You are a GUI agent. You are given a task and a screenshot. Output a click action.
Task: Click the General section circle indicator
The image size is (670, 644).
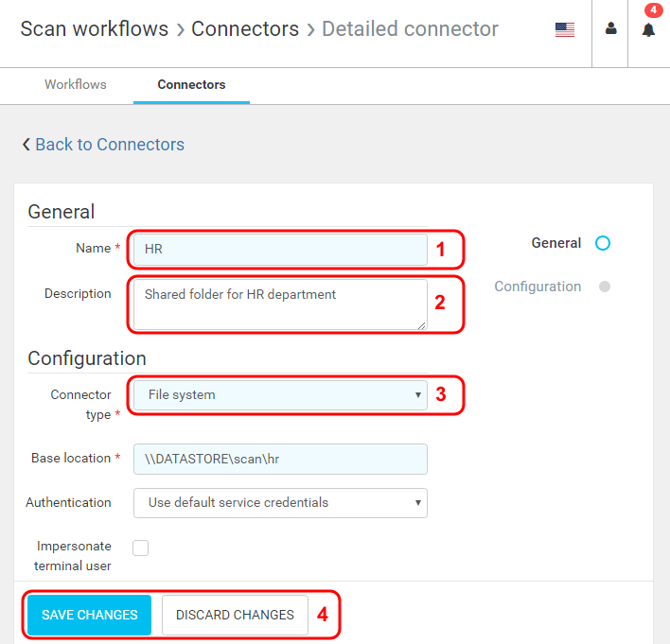[603, 243]
